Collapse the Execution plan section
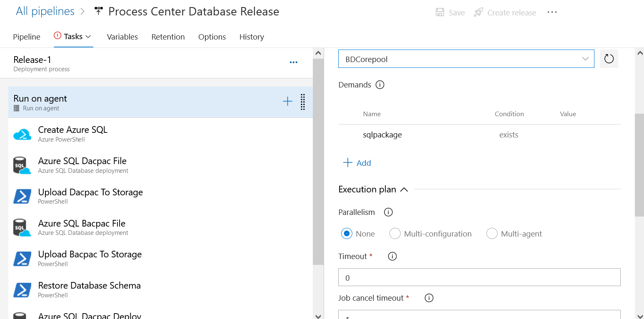This screenshot has height=319, width=644. click(404, 190)
